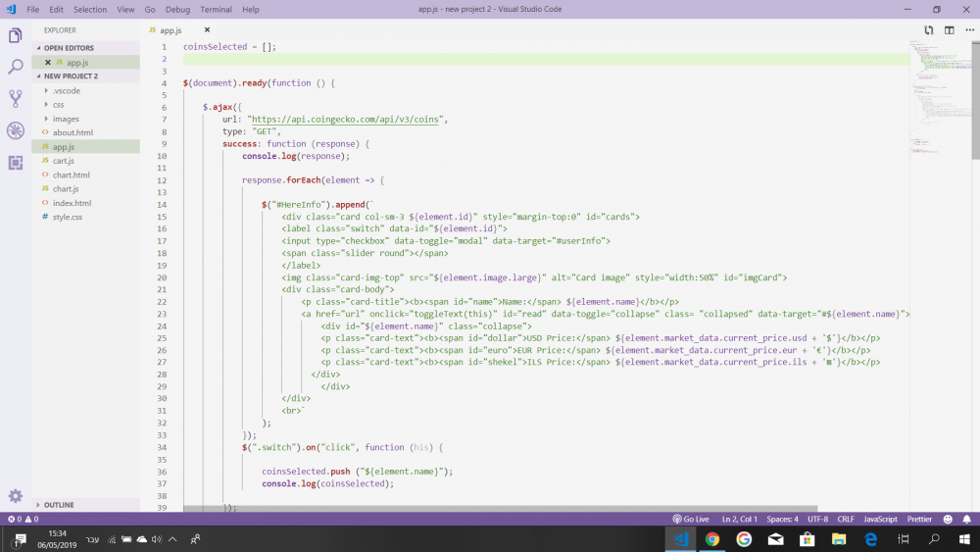The width and height of the screenshot is (980, 552).
Task: Expand the css folder
Action: pos(46,104)
